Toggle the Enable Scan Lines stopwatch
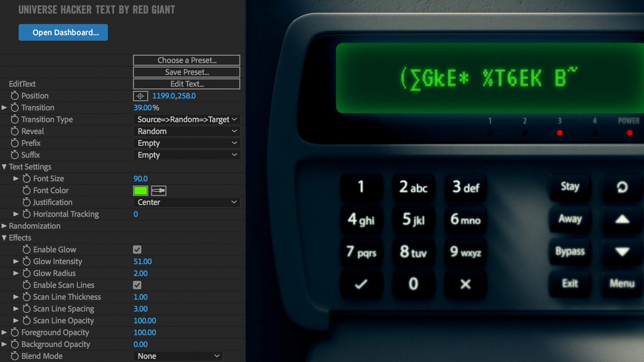Viewport: 644px width, 362px height. 26,285
